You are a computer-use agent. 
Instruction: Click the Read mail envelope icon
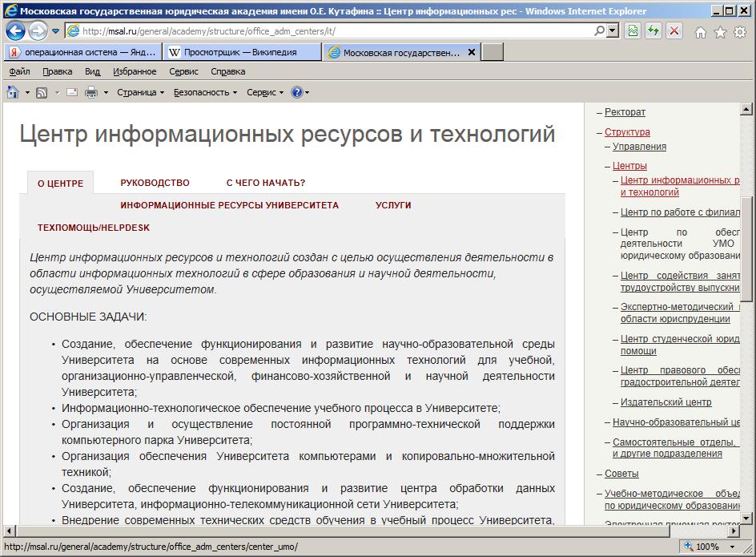tap(72, 92)
